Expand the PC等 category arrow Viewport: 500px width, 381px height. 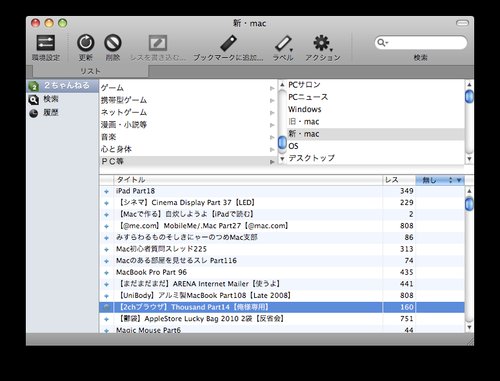coord(272,162)
